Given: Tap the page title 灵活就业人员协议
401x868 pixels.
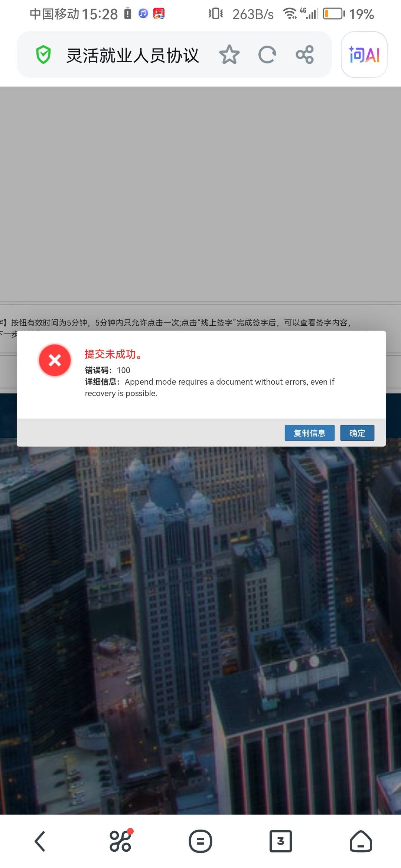Looking at the screenshot, I should [x=133, y=55].
